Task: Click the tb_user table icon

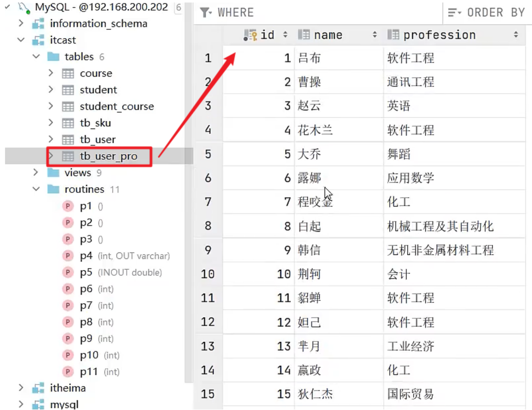Action: coord(68,140)
